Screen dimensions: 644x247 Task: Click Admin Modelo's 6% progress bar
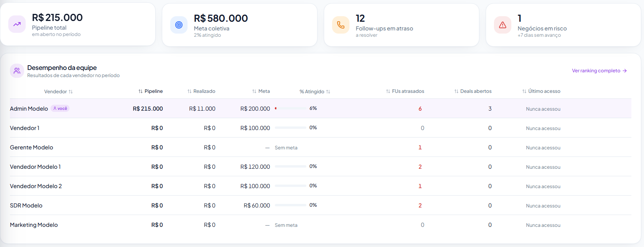click(x=290, y=108)
